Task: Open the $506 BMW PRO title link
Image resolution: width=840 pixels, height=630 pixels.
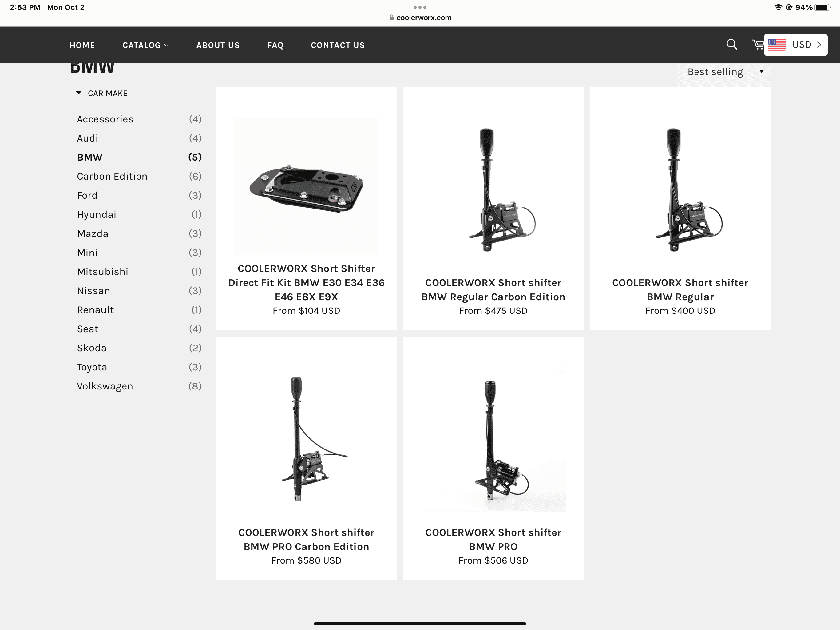Action: click(x=493, y=539)
